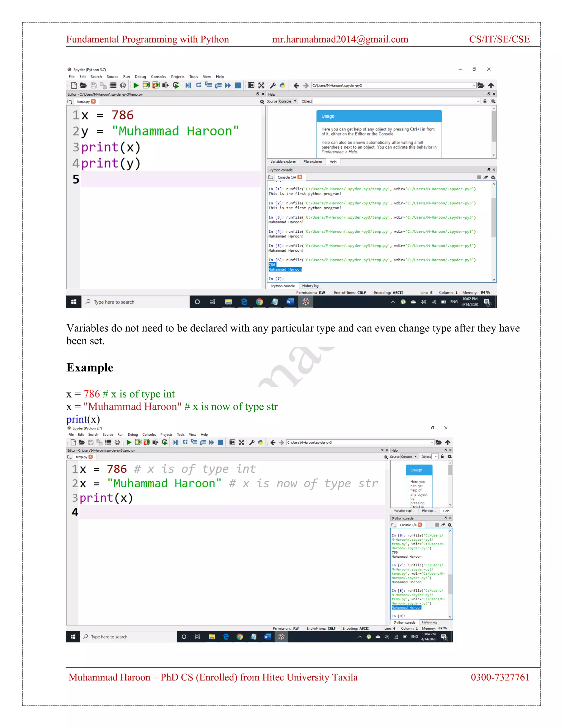Open Preferences wrench icon in lower Spyder
This screenshot has width=563, height=728.
coord(252,442)
